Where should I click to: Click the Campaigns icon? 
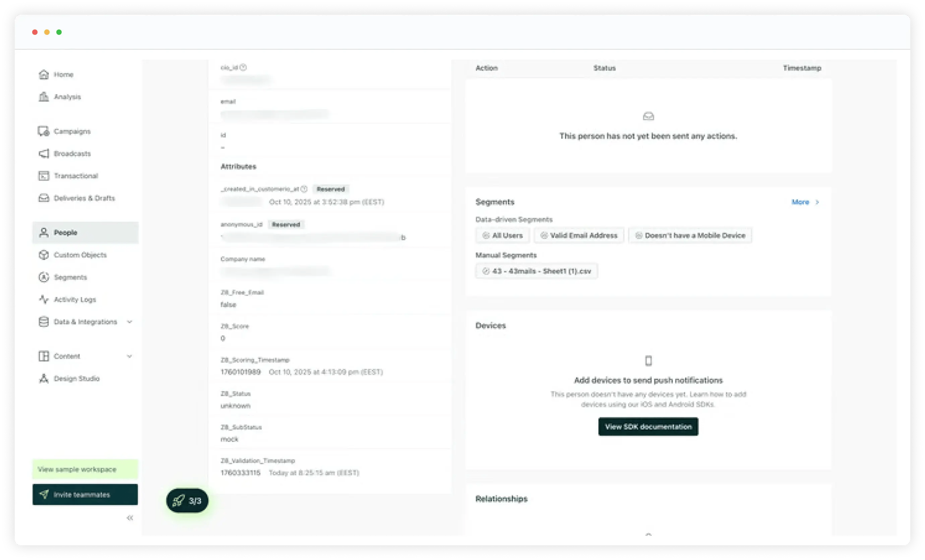click(44, 131)
